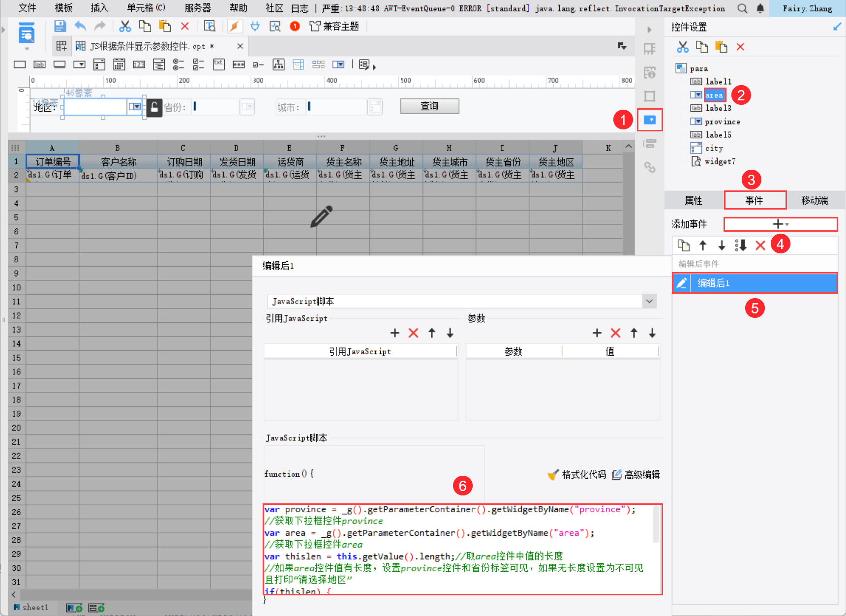Cut selection using main toolbar scissors
Screen dimensions: 846x616
[x=125, y=26]
